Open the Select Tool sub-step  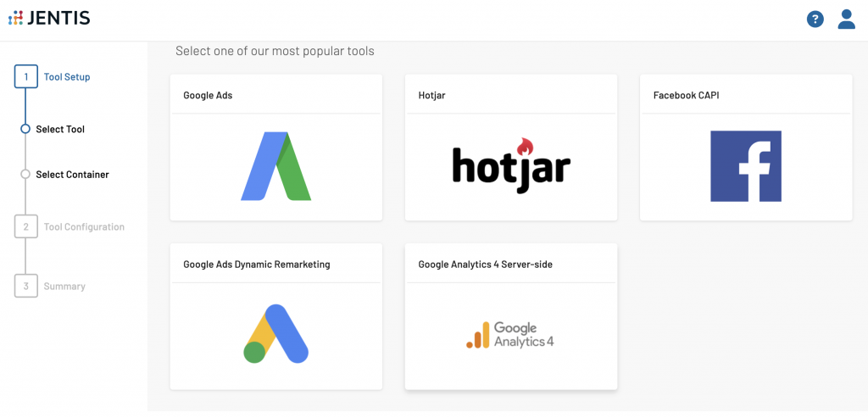[x=60, y=129]
